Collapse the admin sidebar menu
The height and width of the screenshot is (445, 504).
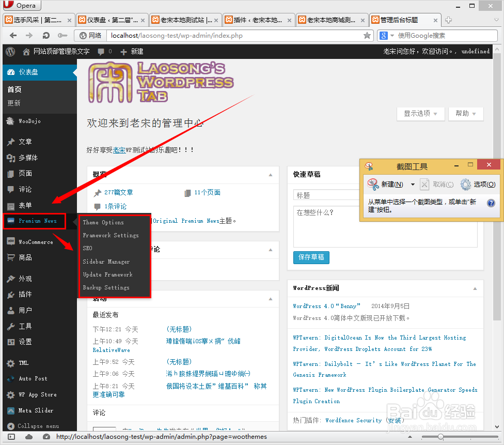33,426
